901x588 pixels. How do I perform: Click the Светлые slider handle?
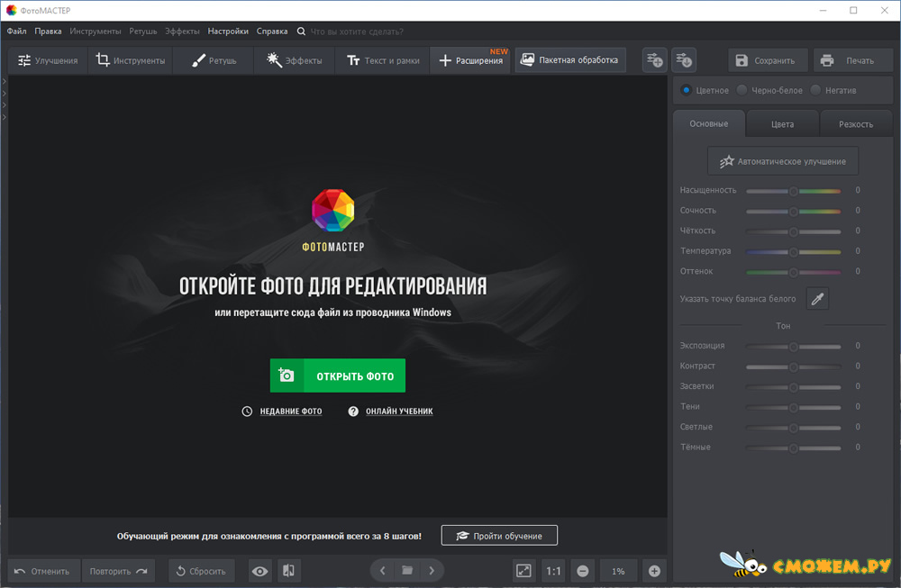[794, 428]
